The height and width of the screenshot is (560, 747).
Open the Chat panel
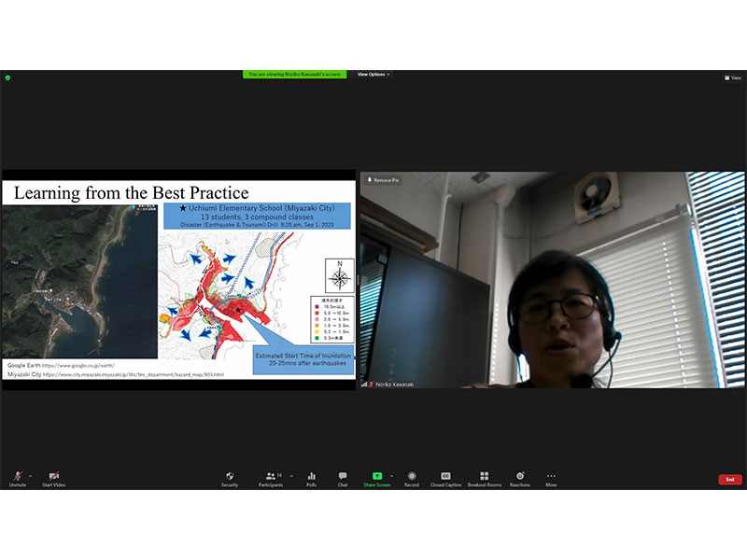coord(343,478)
